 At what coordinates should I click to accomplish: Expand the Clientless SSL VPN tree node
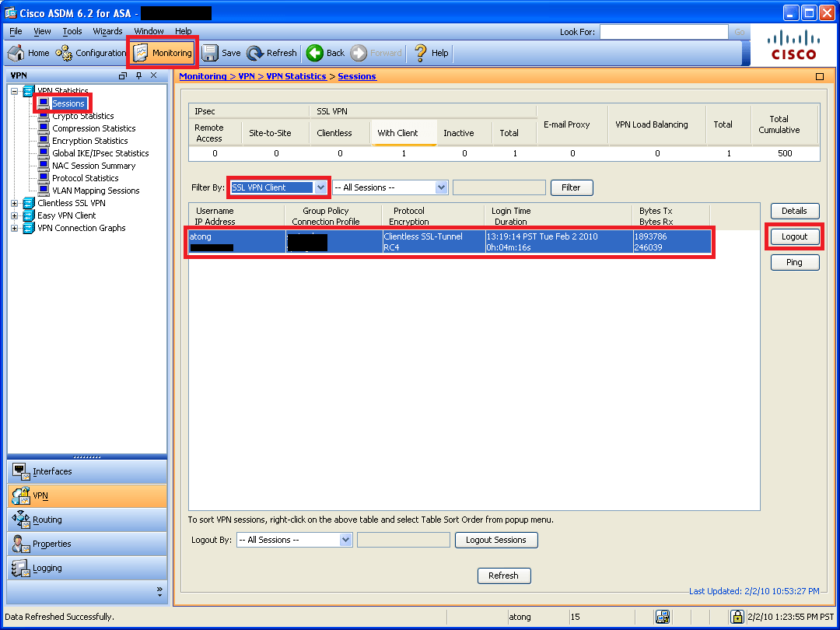coord(13,202)
